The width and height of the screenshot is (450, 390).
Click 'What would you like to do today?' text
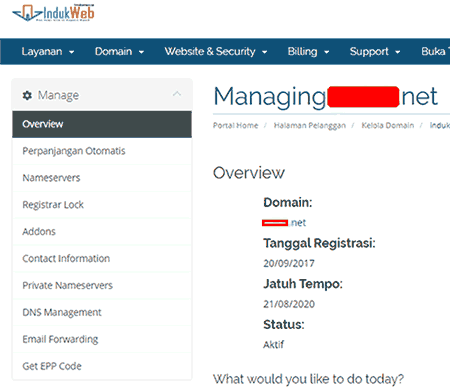coord(308,379)
